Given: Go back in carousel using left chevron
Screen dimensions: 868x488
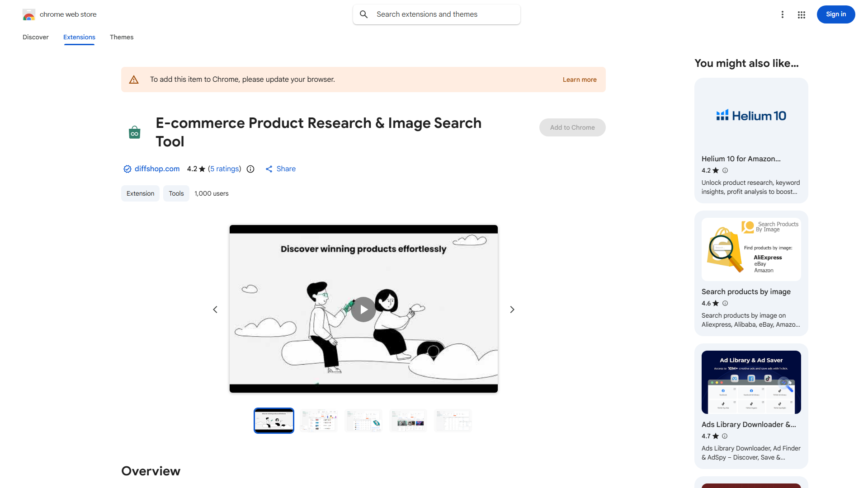Looking at the screenshot, I should pyautogui.click(x=215, y=309).
